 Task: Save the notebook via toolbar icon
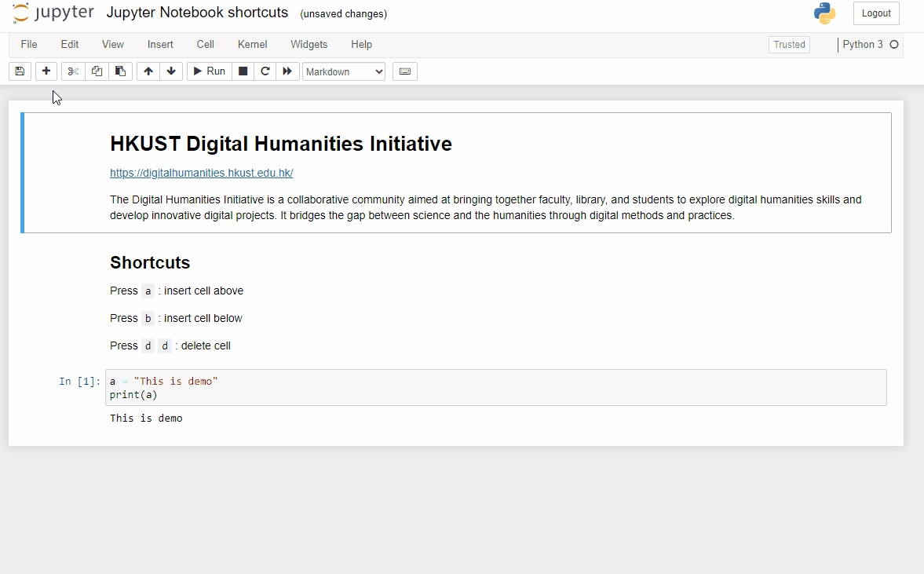(19, 71)
